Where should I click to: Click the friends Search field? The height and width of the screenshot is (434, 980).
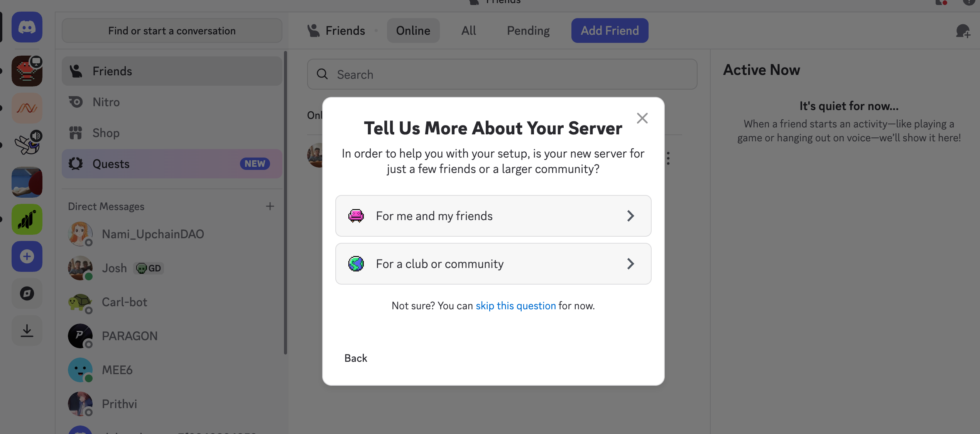point(502,74)
